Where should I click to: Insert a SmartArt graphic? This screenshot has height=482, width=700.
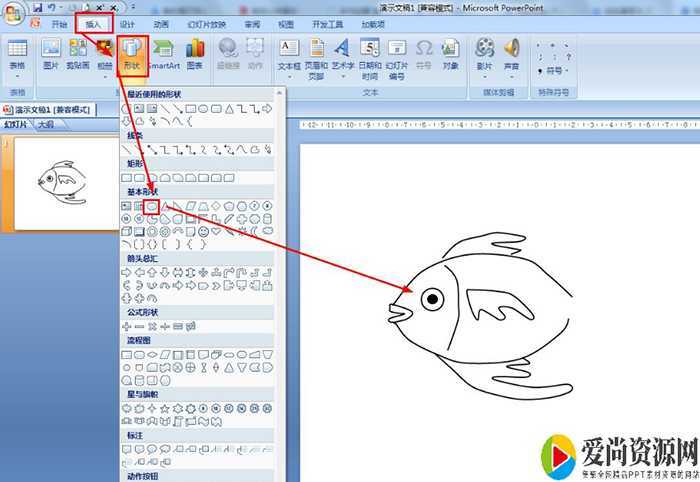(x=163, y=56)
